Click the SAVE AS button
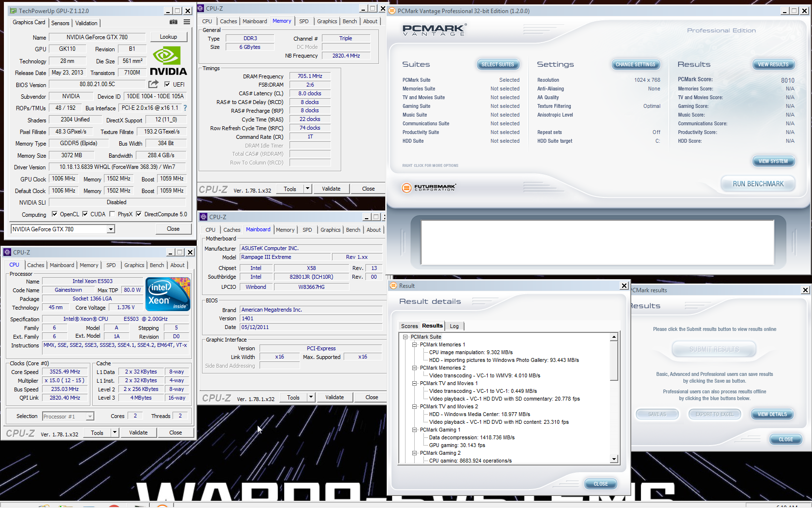Image resolution: width=812 pixels, height=508 pixels. (657, 414)
